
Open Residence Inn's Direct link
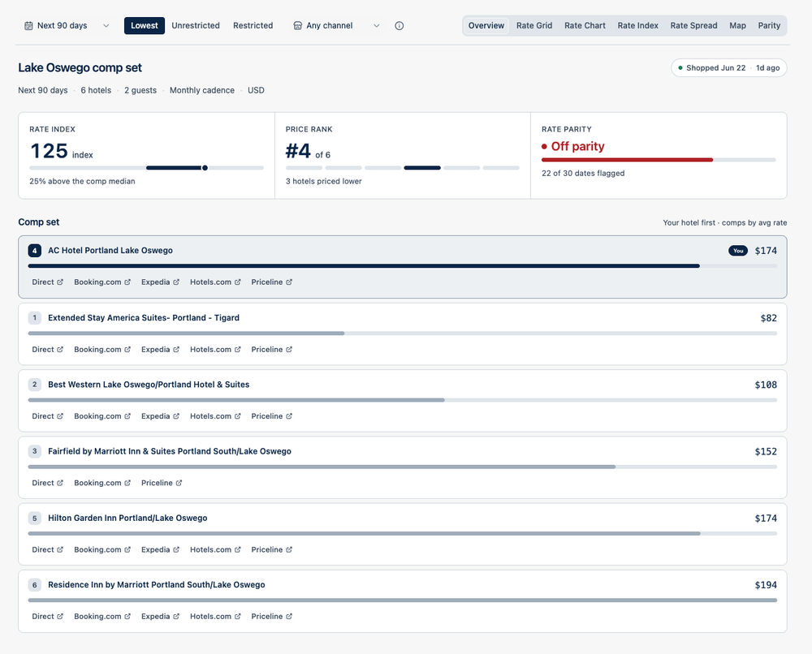tap(48, 616)
